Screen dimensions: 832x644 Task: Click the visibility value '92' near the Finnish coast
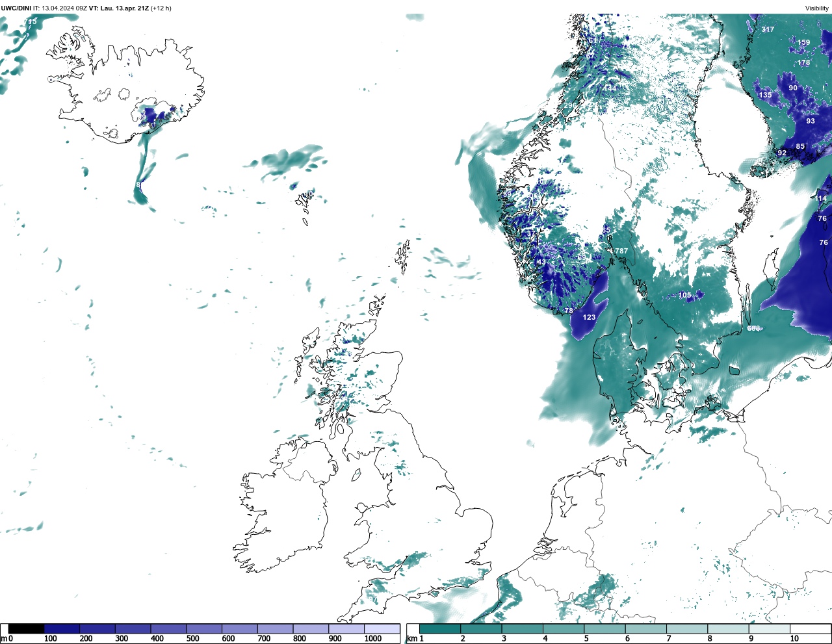(x=782, y=153)
